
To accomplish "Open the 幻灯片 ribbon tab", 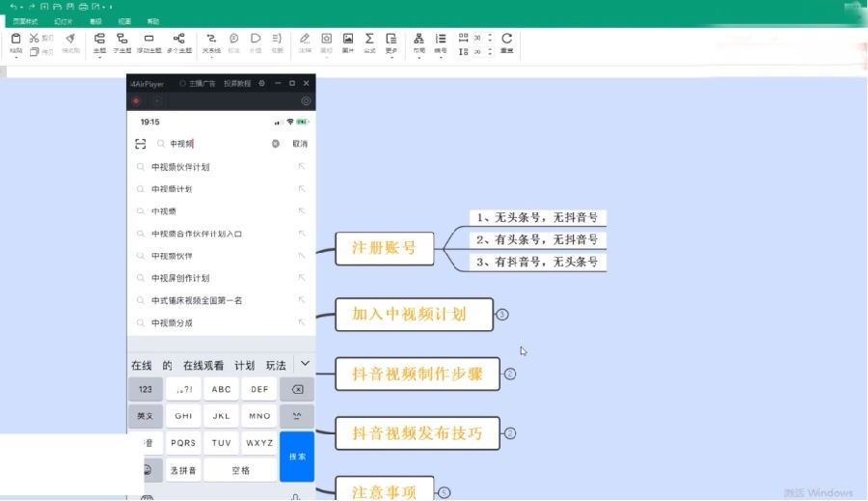I will (63, 21).
